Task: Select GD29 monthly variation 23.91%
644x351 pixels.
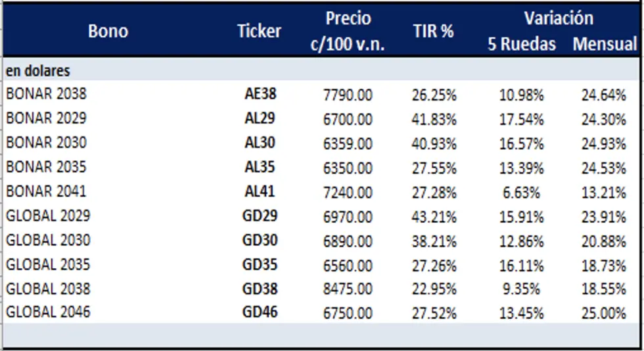Action: point(604,217)
